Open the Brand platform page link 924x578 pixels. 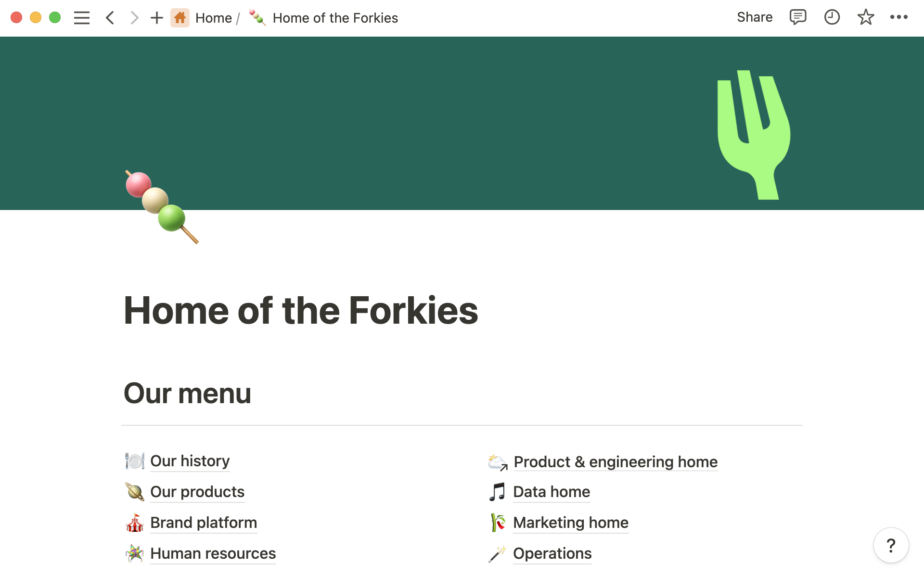(x=203, y=523)
